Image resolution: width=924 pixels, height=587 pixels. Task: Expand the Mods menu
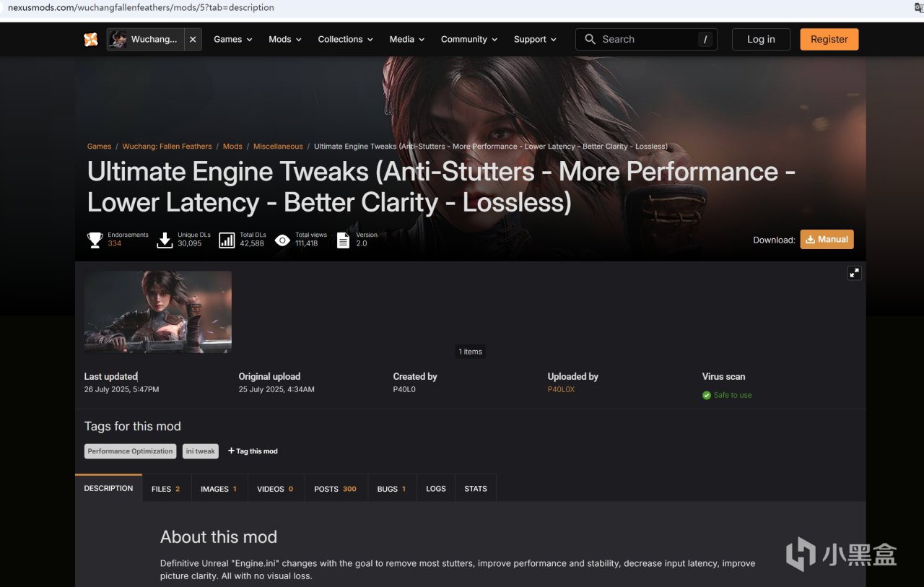[x=285, y=40]
